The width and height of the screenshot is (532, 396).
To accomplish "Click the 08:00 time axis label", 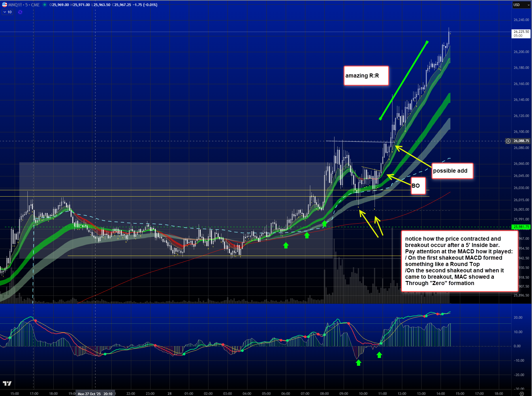I will click(324, 394).
